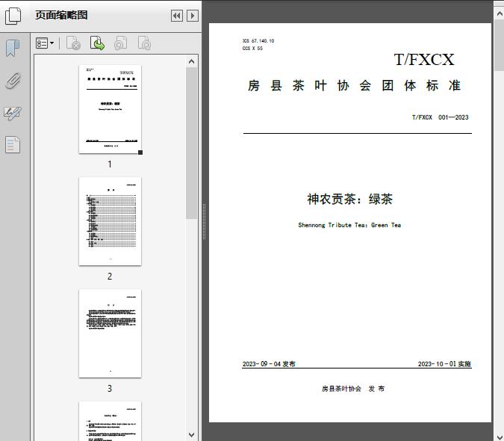Viewport: 504px width, 441px height.
Task: Click the thumbnail resize handle on page 1
Action: [140, 152]
